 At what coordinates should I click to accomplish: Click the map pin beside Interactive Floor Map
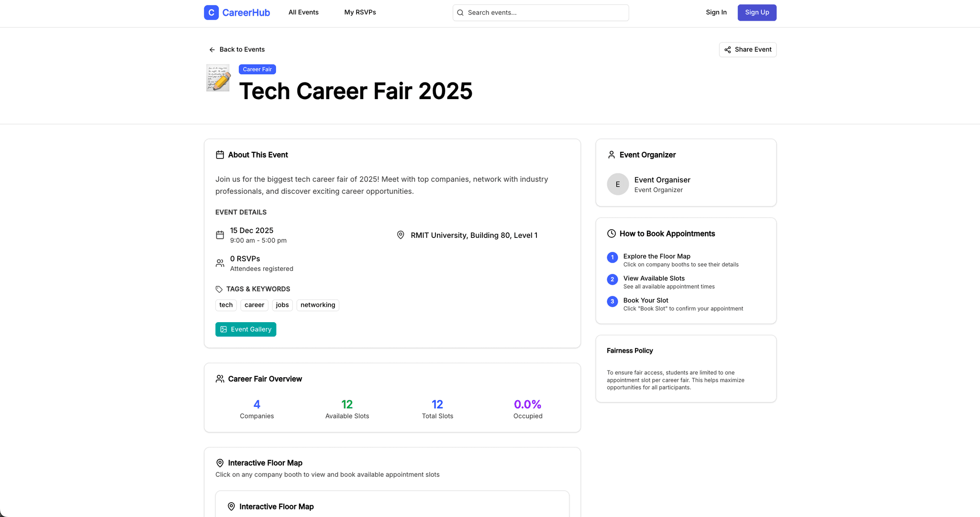[x=220, y=463]
